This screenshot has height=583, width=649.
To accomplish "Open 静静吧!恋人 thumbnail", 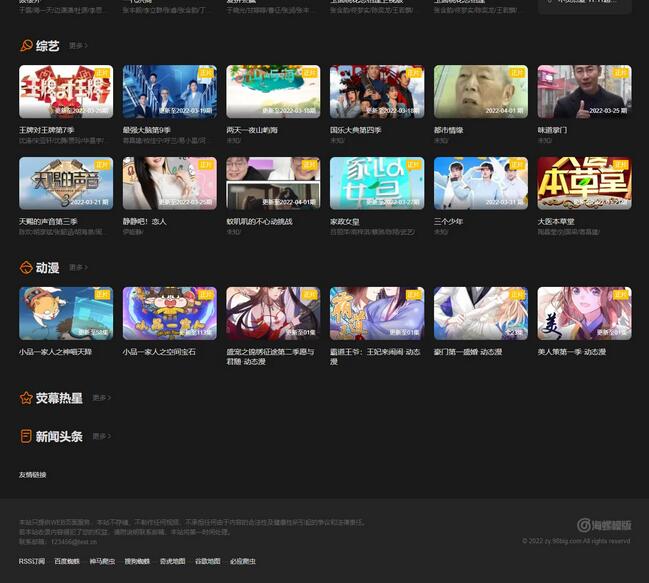I will point(170,183).
